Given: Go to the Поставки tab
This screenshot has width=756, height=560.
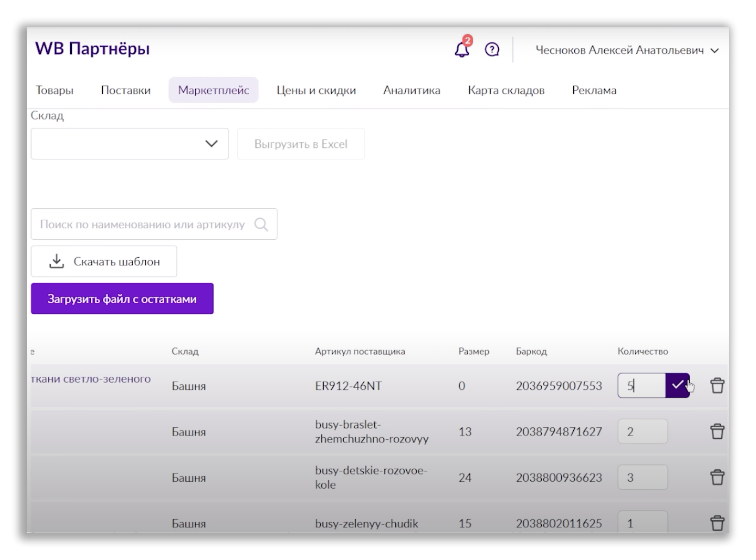Looking at the screenshot, I should tap(126, 90).
